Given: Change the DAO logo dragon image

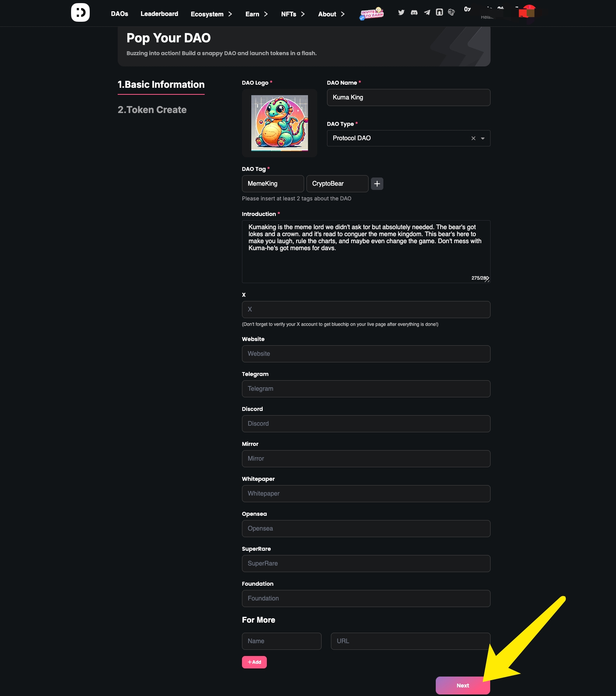Looking at the screenshot, I should [x=280, y=123].
